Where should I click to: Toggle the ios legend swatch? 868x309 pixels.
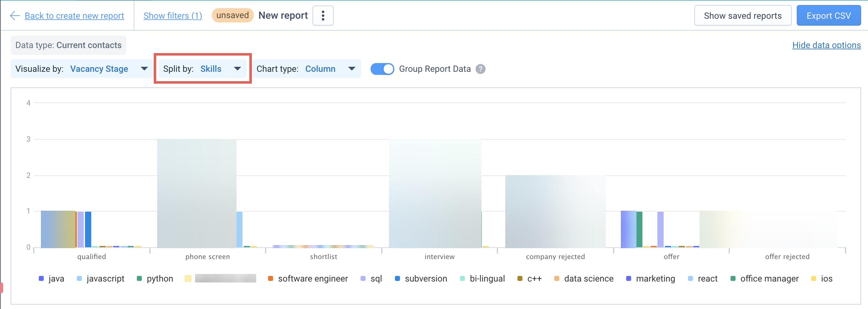coord(813,279)
